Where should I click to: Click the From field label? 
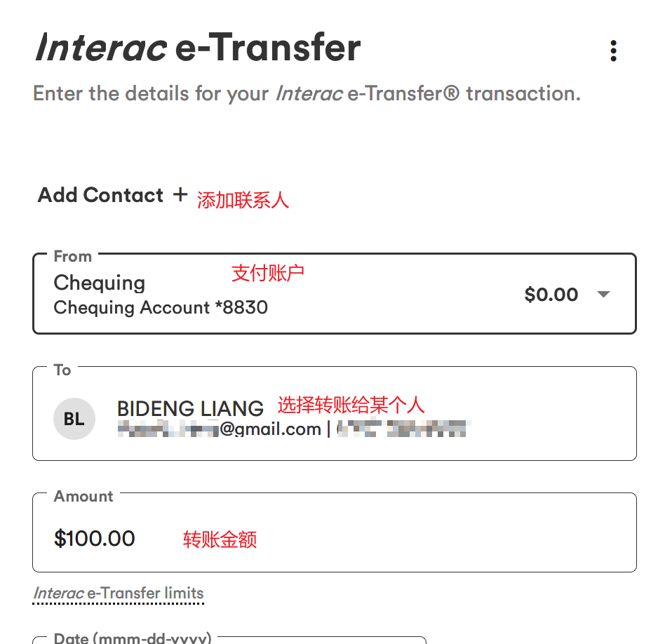[x=72, y=257]
